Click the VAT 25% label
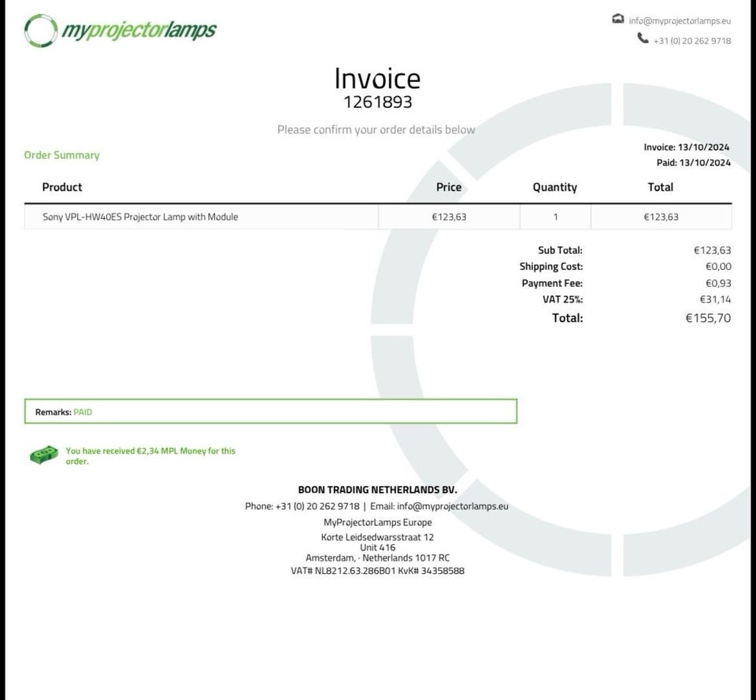Screen dimensions: 756x700 point(562,299)
